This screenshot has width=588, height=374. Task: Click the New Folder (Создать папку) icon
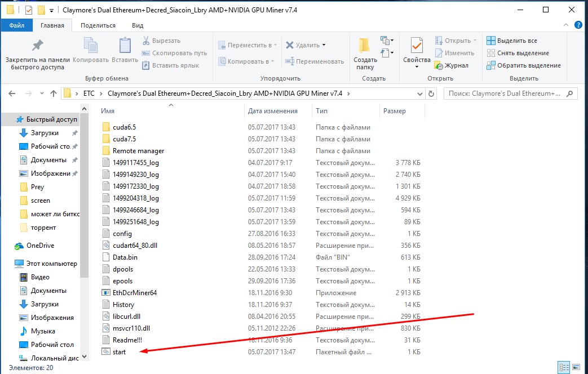click(365, 49)
